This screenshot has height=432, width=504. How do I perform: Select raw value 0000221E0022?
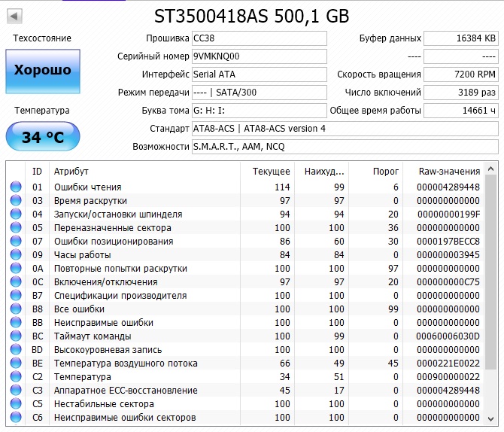point(448,363)
